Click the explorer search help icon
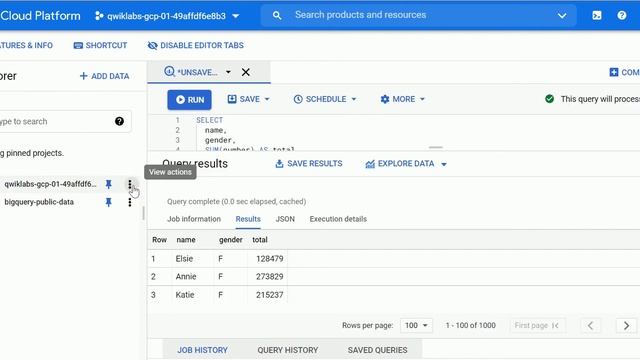This screenshot has height=360, width=640. [119, 121]
